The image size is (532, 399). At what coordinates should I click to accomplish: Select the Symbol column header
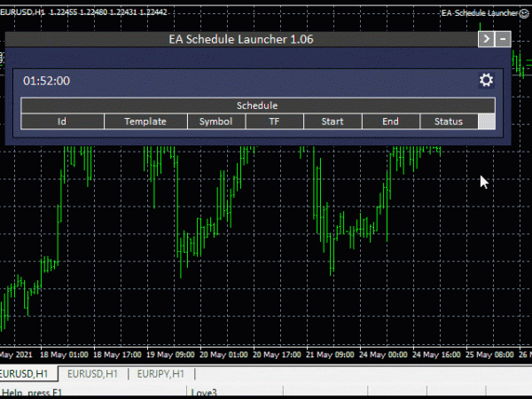coord(215,121)
